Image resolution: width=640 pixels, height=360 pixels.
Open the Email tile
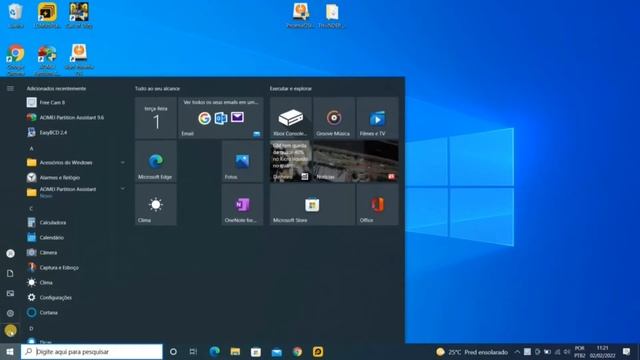221,118
